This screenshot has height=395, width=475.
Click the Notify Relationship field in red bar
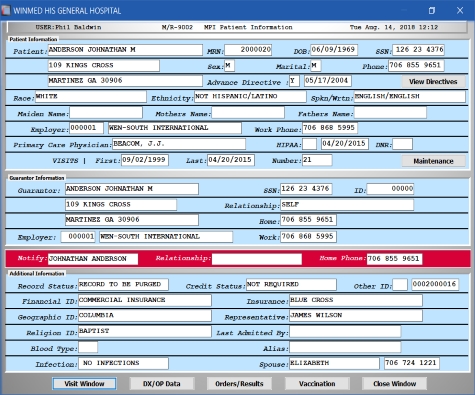pyautogui.click(x=257, y=259)
